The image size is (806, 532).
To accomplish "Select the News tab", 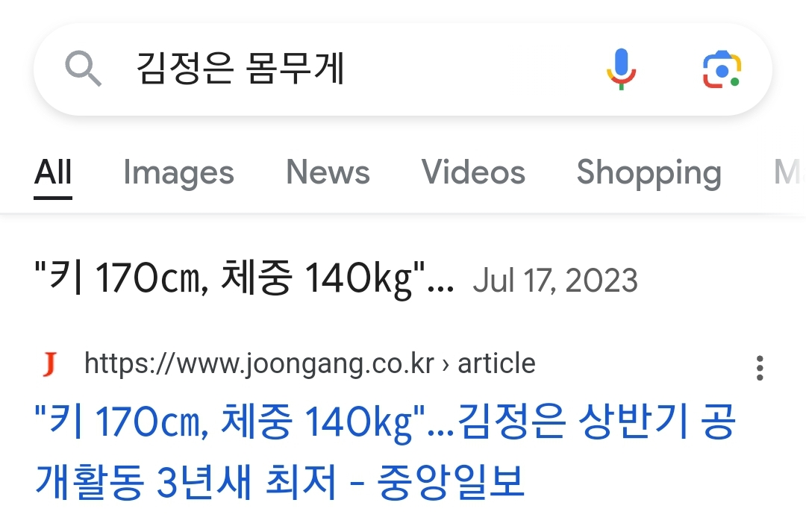I will click(328, 173).
